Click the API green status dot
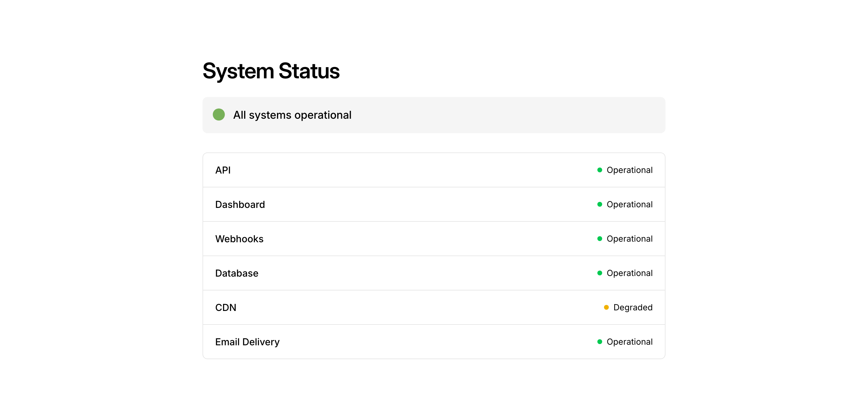The image size is (868, 417). (x=599, y=170)
